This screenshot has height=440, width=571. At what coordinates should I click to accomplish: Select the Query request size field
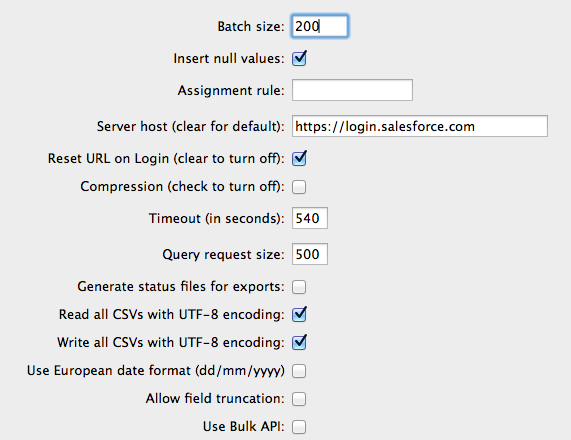point(310,254)
